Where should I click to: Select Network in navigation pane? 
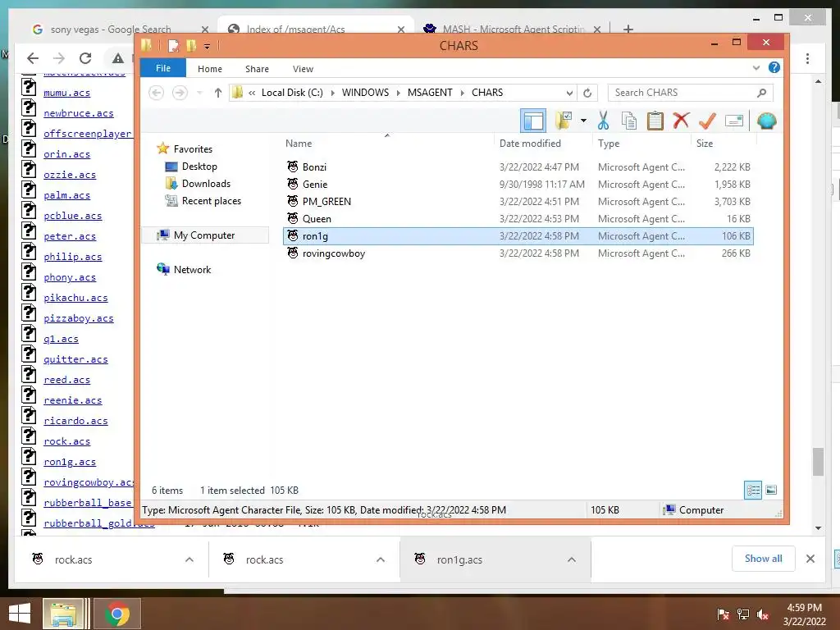pyautogui.click(x=192, y=269)
